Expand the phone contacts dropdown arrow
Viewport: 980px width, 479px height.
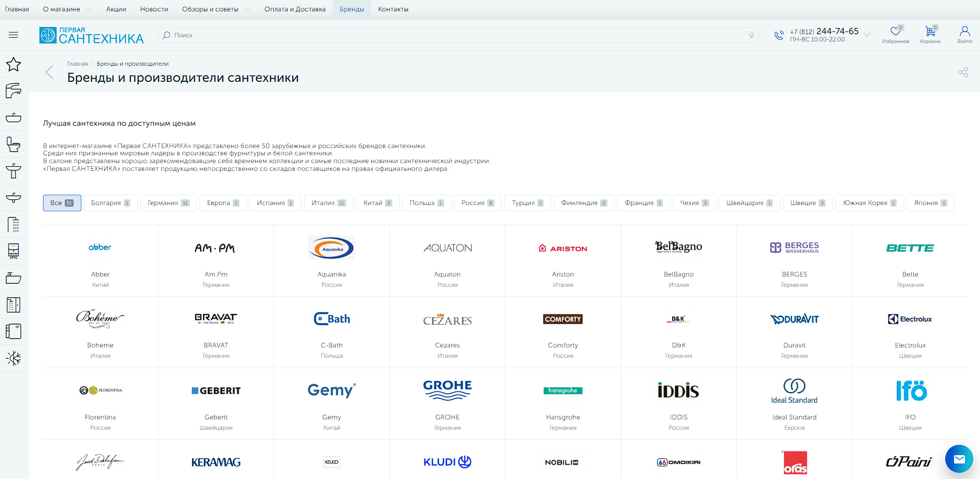click(867, 35)
